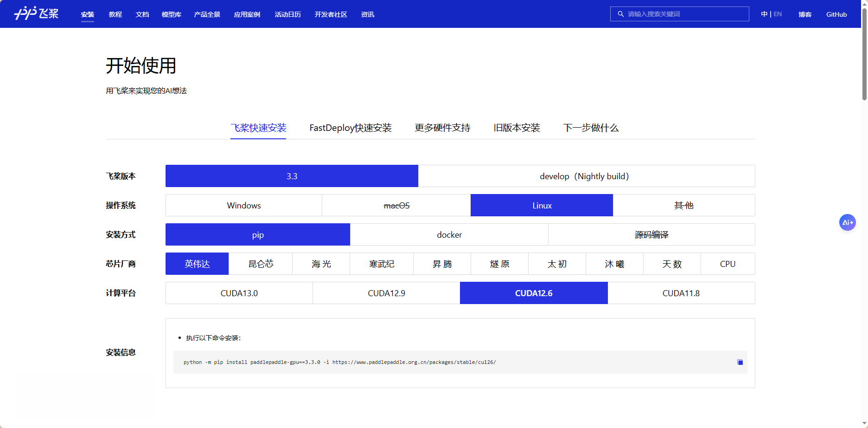Switch language to 中
Image resolution: width=868 pixels, height=428 pixels.
(x=764, y=14)
